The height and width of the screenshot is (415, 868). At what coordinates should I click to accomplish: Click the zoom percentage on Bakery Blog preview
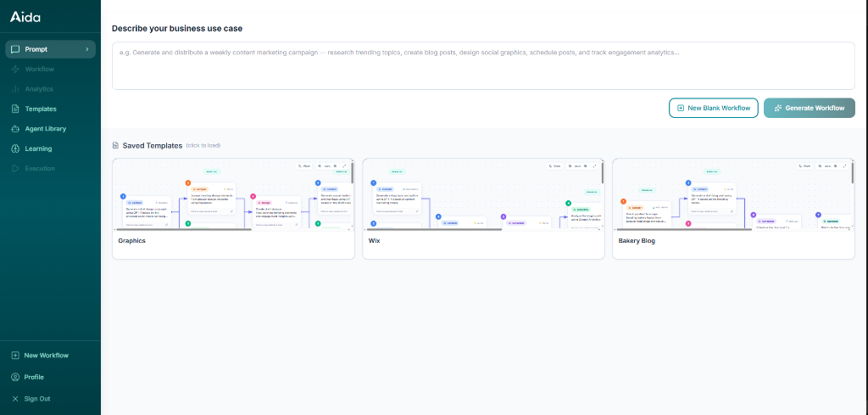pos(827,166)
